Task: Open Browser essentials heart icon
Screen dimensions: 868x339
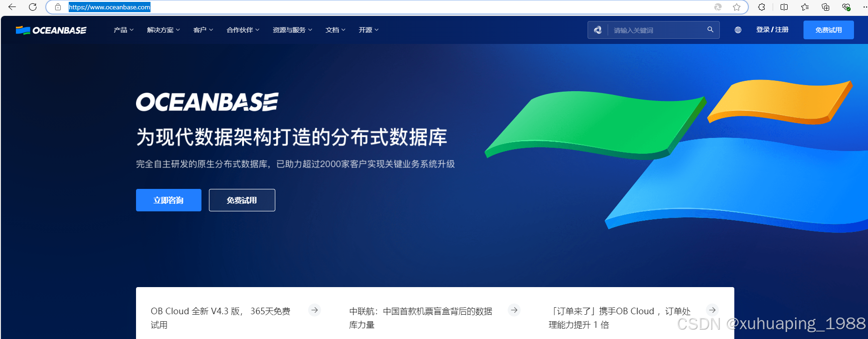Action: coord(846,7)
